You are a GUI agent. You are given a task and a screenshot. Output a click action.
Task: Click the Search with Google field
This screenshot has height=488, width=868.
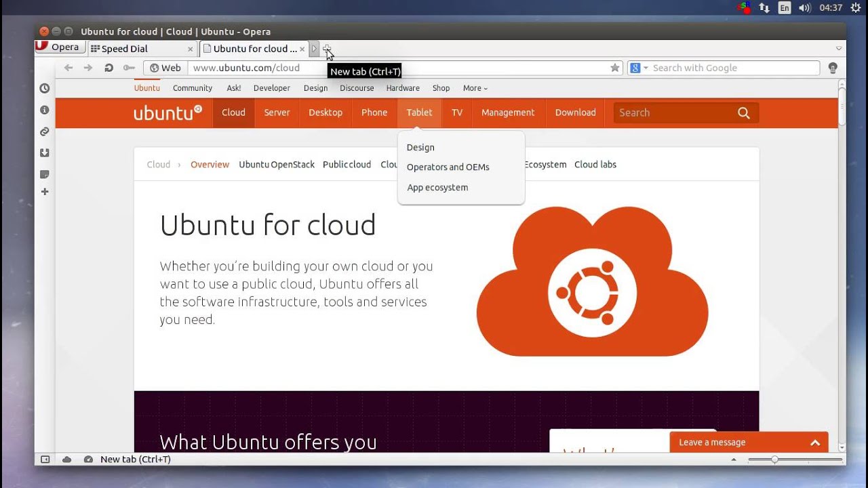pos(734,68)
